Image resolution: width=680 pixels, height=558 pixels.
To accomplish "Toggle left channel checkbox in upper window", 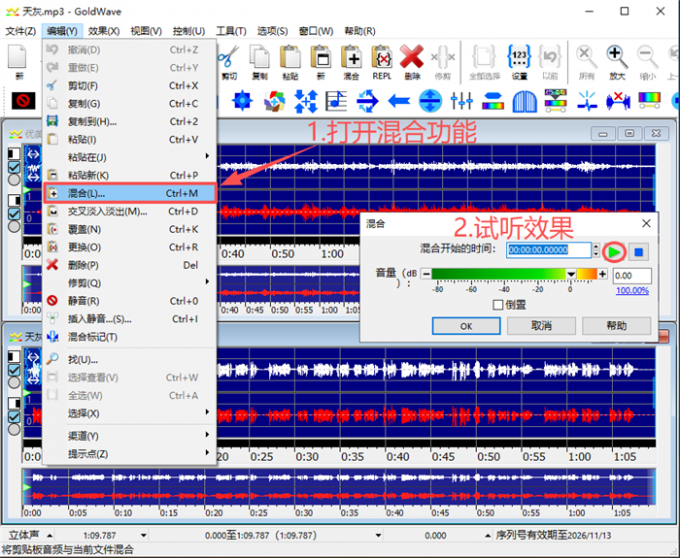I will [x=14, y=166].
